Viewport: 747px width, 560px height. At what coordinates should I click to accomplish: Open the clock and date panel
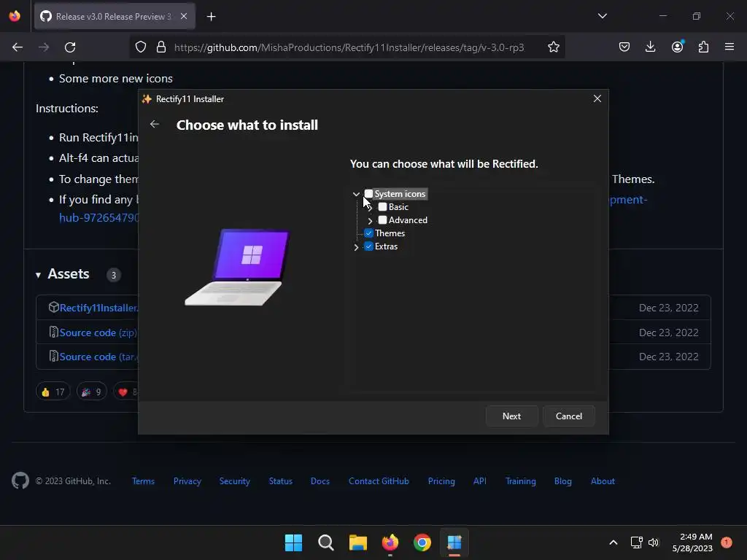(692, 542)
